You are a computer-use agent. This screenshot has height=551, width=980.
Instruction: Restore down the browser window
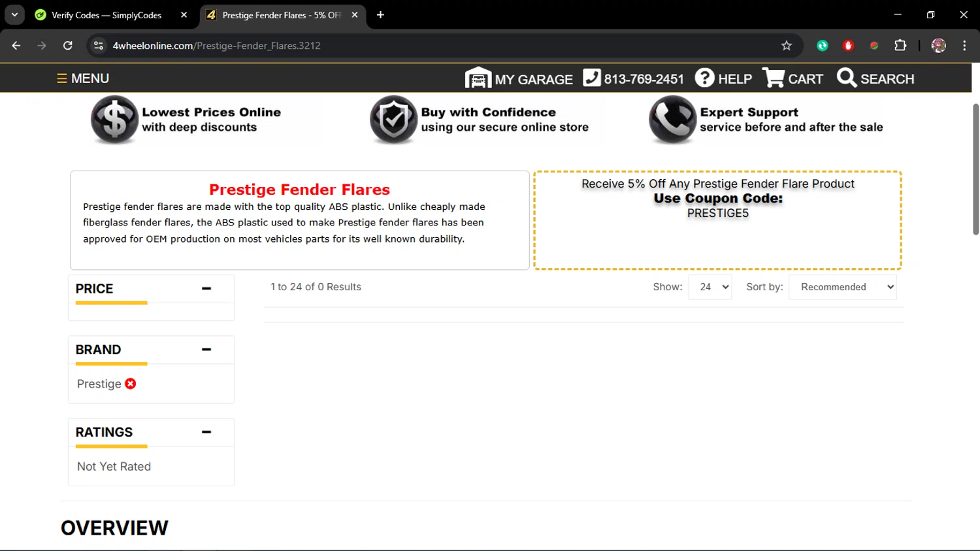pyautogui.click(x=931, y=15)
